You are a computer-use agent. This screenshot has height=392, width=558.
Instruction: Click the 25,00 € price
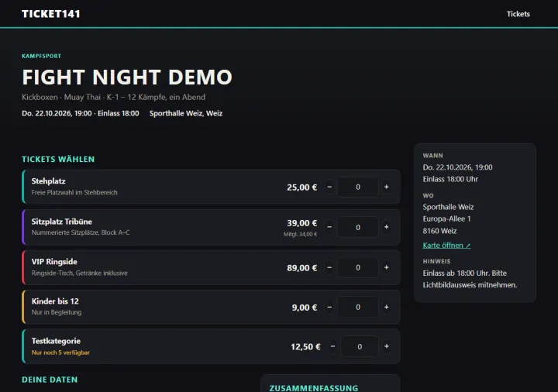tap(301, 187)
